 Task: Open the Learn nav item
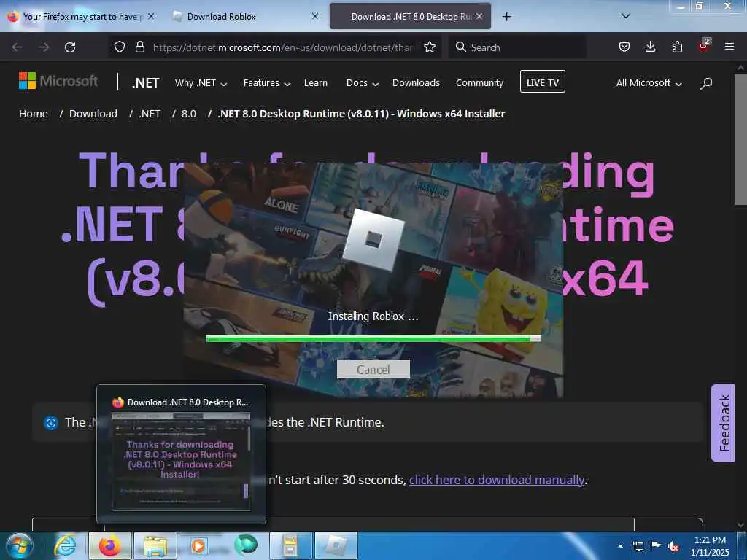tap(315, 83)
